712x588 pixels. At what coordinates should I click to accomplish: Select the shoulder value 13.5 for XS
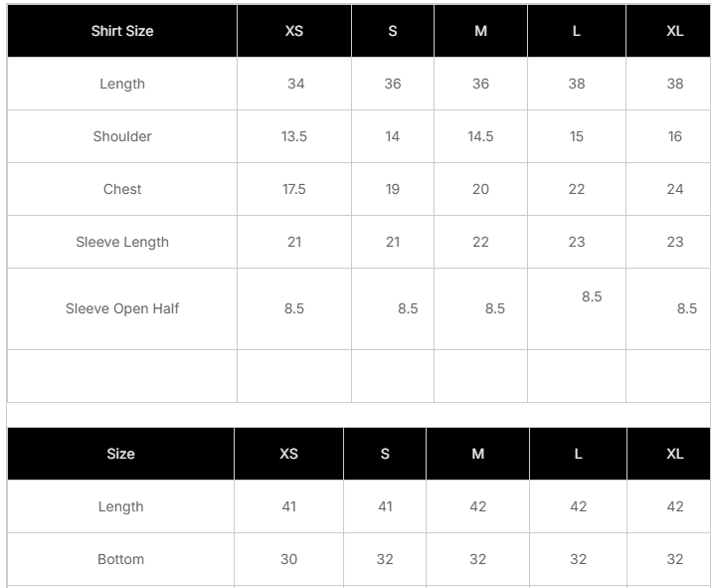(x=294, y=136)
